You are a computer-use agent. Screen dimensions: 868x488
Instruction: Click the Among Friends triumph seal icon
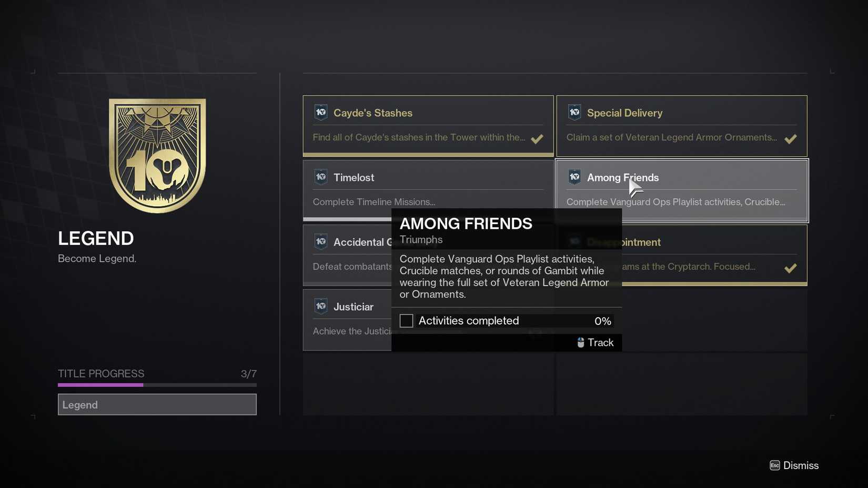574,177
